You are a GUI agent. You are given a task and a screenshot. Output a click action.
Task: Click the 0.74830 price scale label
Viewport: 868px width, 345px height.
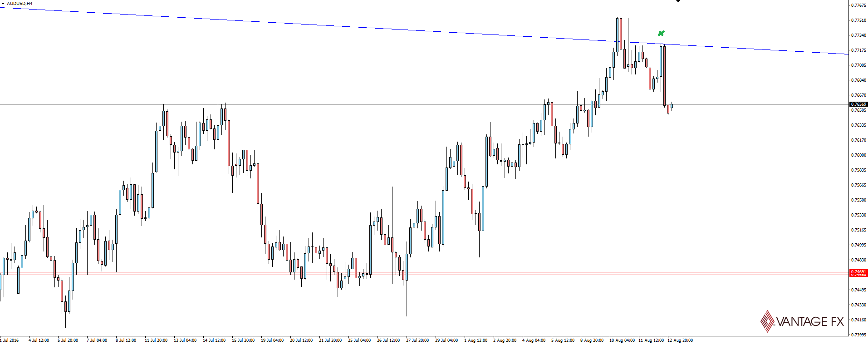[x=858, y=260]
